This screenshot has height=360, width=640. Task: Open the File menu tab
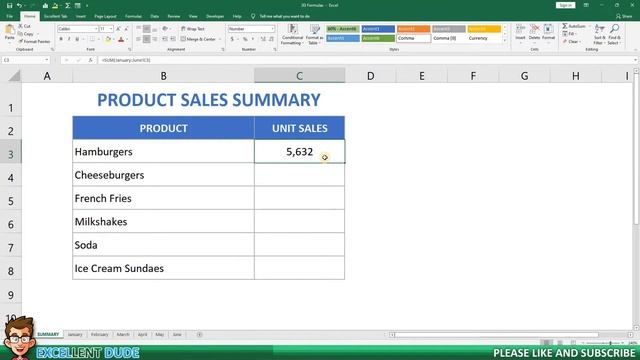9,16
